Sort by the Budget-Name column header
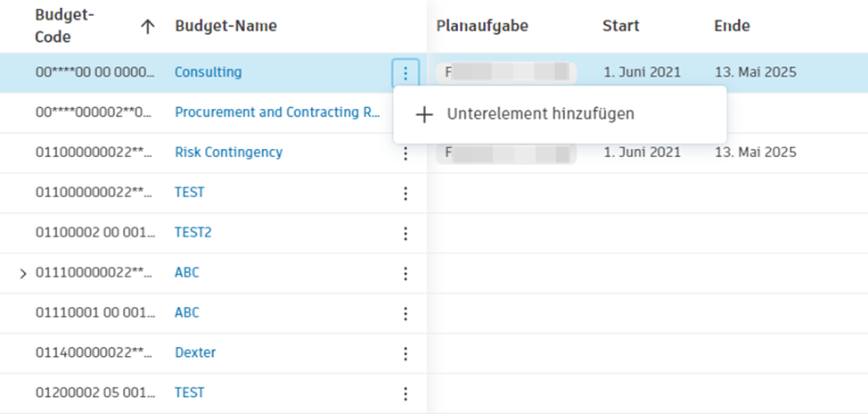Viewport: 868px width, 414px height. (x=225, y=27)
